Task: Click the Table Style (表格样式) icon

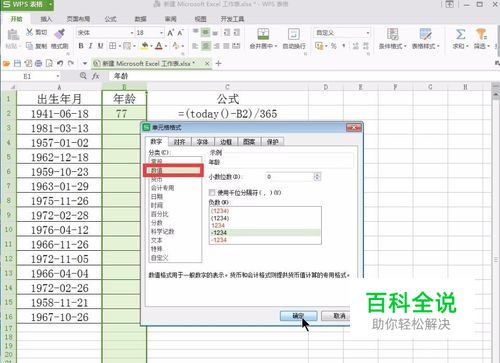Action: coord(425,34)
